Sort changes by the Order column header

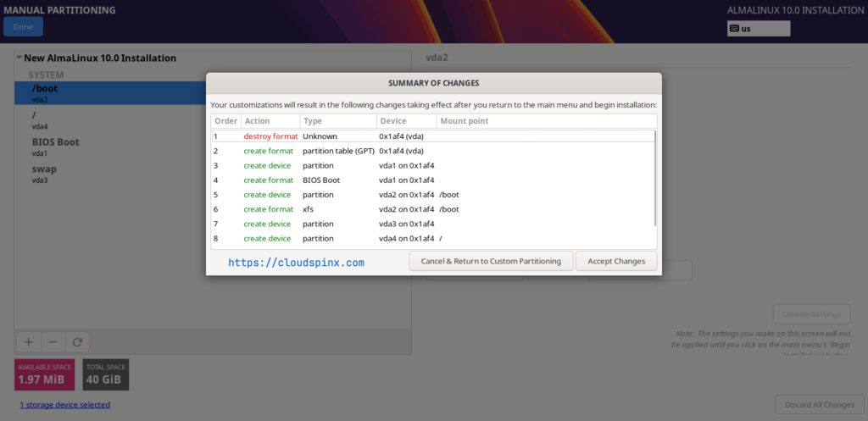click(x=225, y=121)
